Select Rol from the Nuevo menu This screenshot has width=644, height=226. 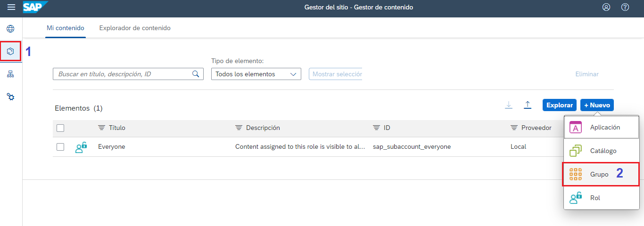pos(602,198)
